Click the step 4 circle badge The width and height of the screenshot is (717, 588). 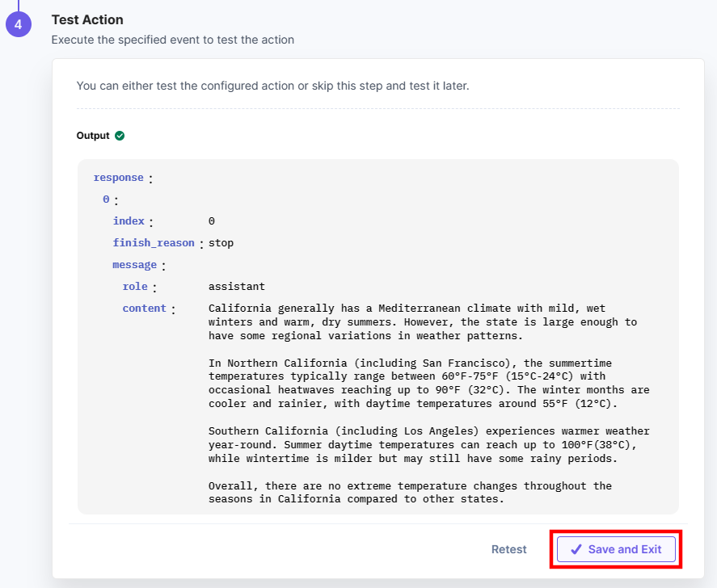pos(18,23)
